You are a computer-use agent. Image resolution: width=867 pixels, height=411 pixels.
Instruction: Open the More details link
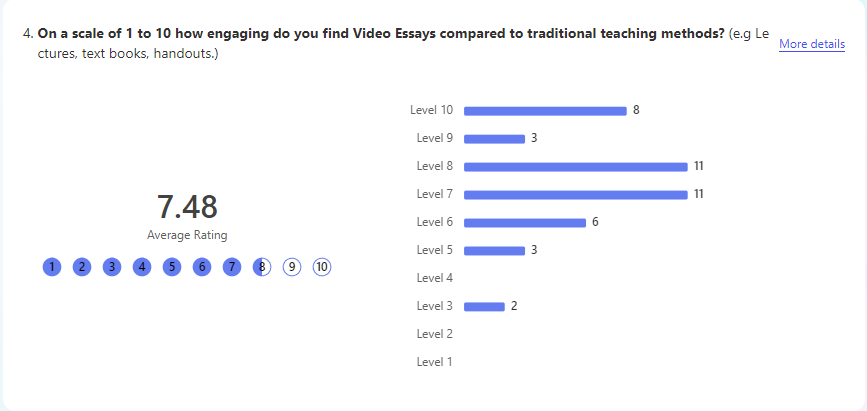pos(812,44)
